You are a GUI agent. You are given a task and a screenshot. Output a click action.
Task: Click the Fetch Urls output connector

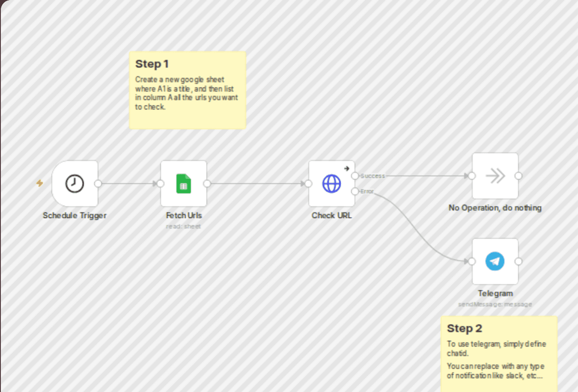207,184
